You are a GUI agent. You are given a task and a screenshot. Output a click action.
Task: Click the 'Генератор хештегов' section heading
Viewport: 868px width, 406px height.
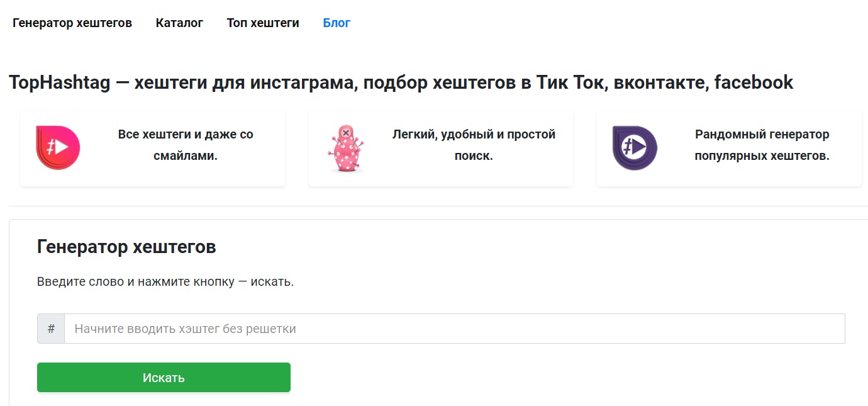point(126,247)
